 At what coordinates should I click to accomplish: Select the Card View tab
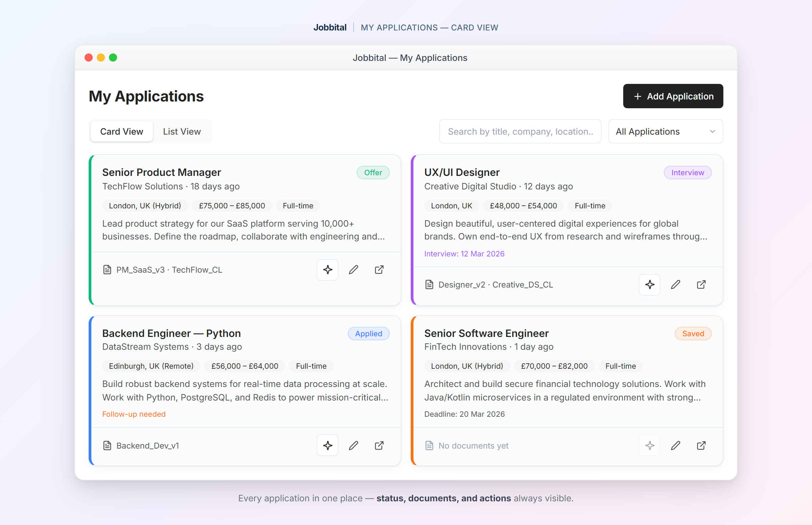tap(122, 131)
